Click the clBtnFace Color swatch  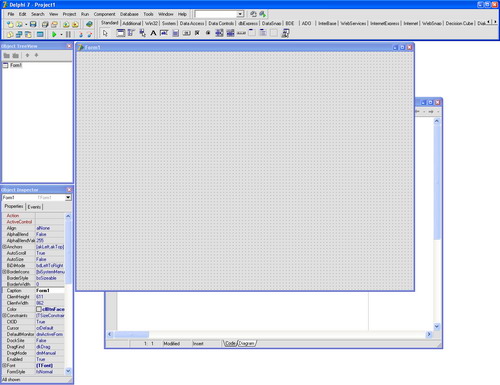39,309
